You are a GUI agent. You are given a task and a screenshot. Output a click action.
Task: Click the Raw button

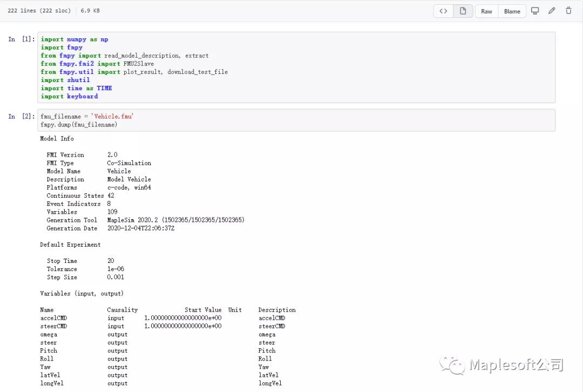[486, 11]
